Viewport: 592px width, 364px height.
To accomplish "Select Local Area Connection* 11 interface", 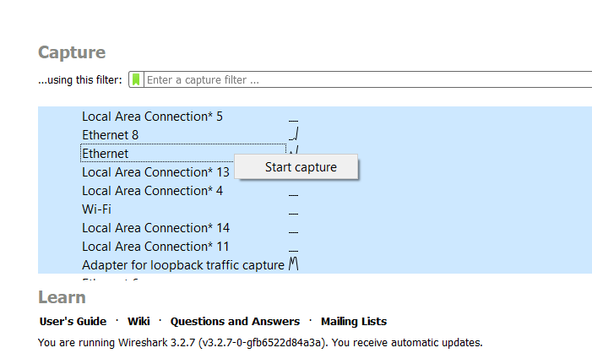I will coord(155,247).
